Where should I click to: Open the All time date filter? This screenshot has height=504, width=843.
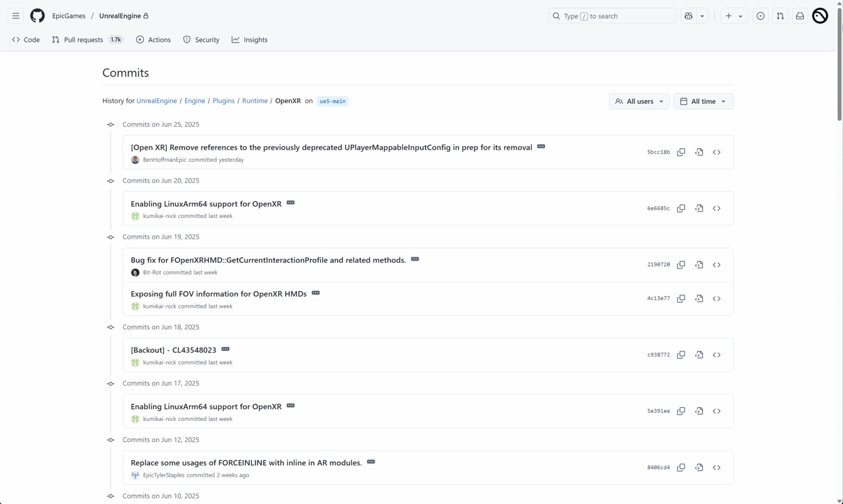pyautogui.click(x=703, y=101)
